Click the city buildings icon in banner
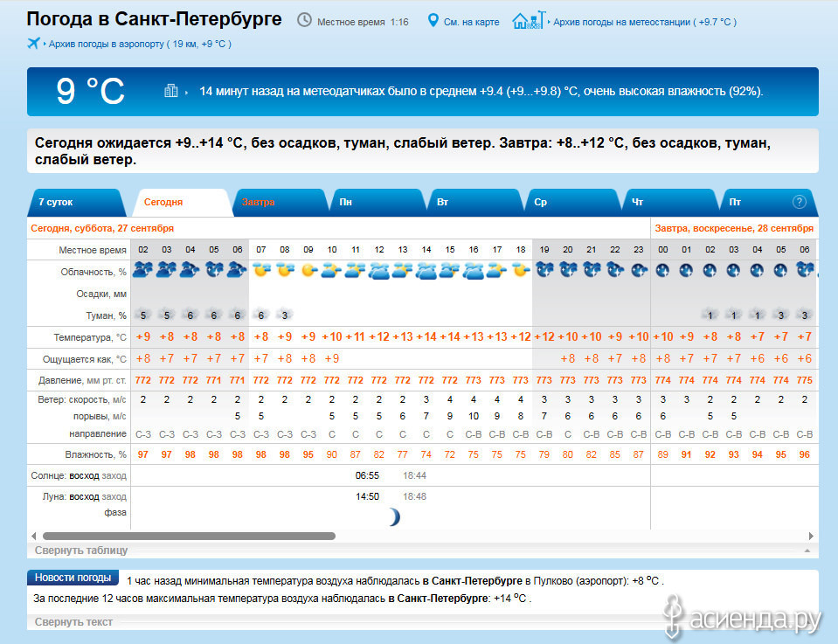Screen dimensions: 838x644 [171, 91]
